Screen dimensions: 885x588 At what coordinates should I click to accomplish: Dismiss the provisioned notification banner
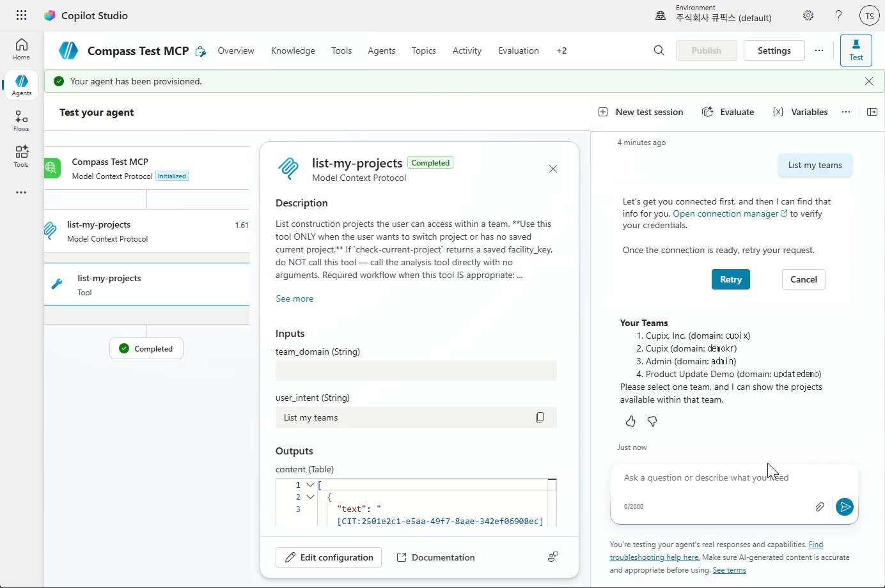click(x=868, y=81)
